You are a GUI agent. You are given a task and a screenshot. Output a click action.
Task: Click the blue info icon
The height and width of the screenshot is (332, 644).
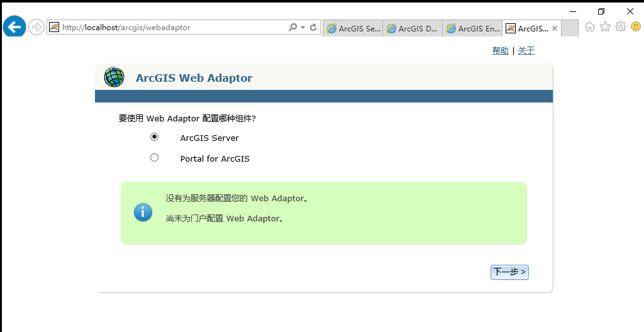pos(143,213)
